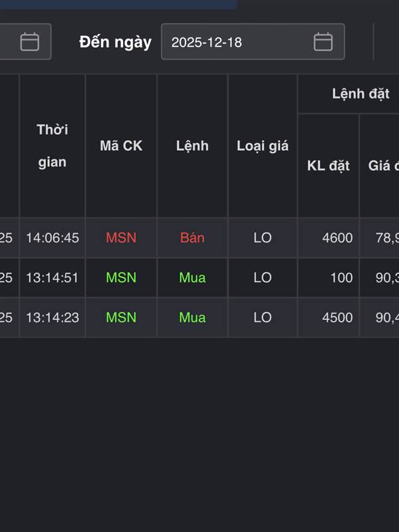Screen dimensions: 399x532
Task: Click the Lệnh đặt group header
Action: (x=360, y=94)
